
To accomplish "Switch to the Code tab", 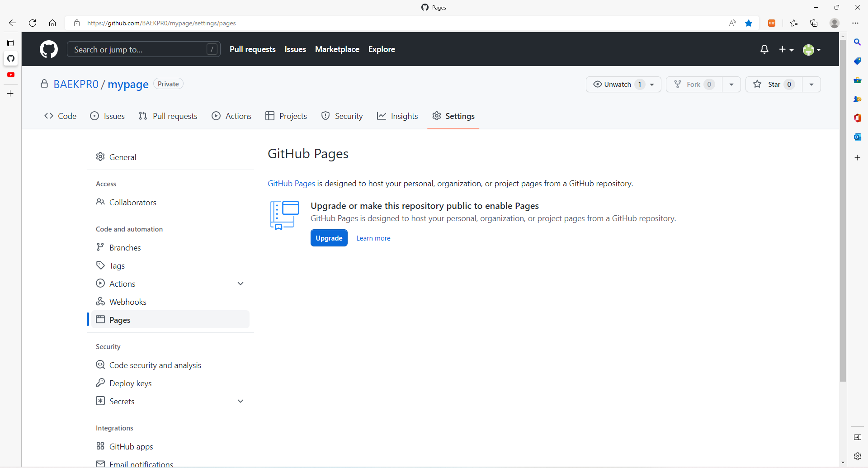I will (60, 116).
